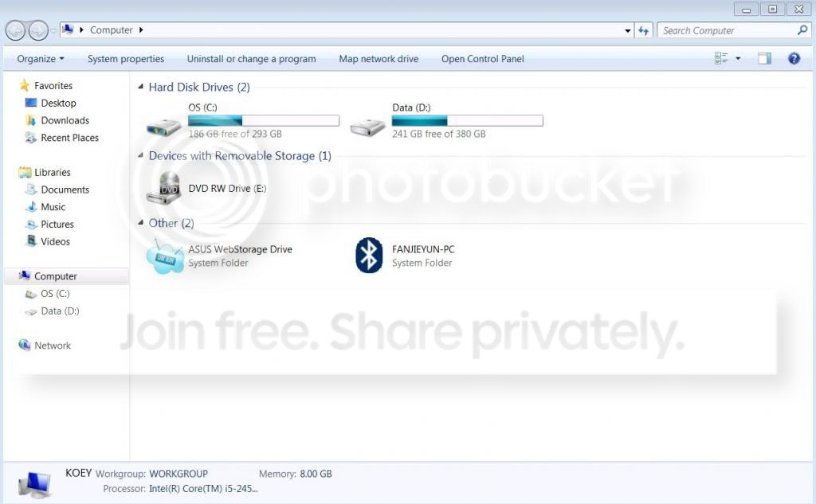Select the Bluetooth FANJIEYUN-PC folder icon
816x504 pixels.
(x=369, y=256)
